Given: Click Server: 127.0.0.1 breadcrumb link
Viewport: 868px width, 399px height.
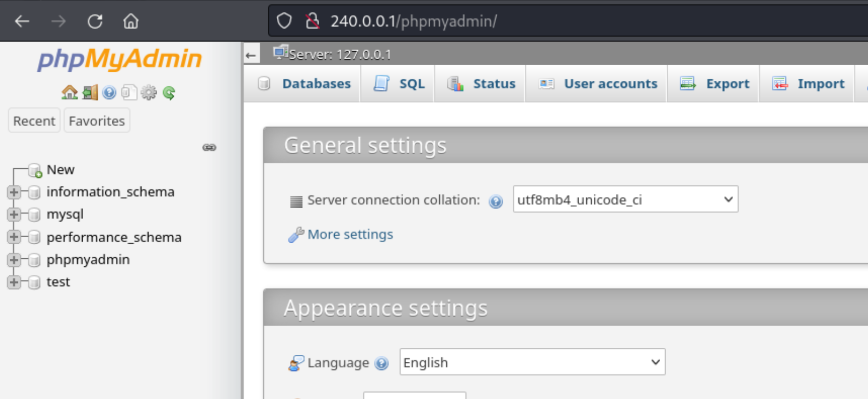Looking at the screenshot, I should click(x=340, y=54).
